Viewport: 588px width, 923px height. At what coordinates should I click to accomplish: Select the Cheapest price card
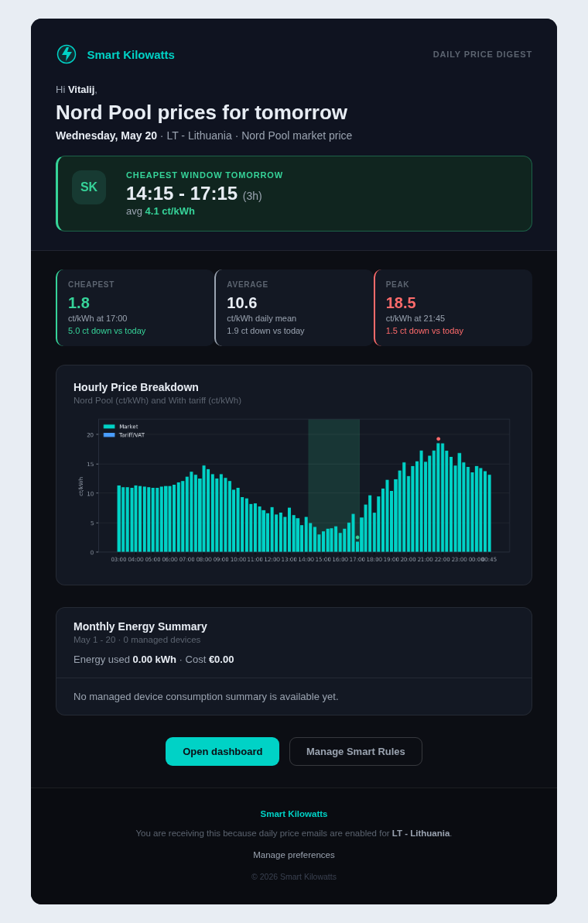tap(135, 308)
